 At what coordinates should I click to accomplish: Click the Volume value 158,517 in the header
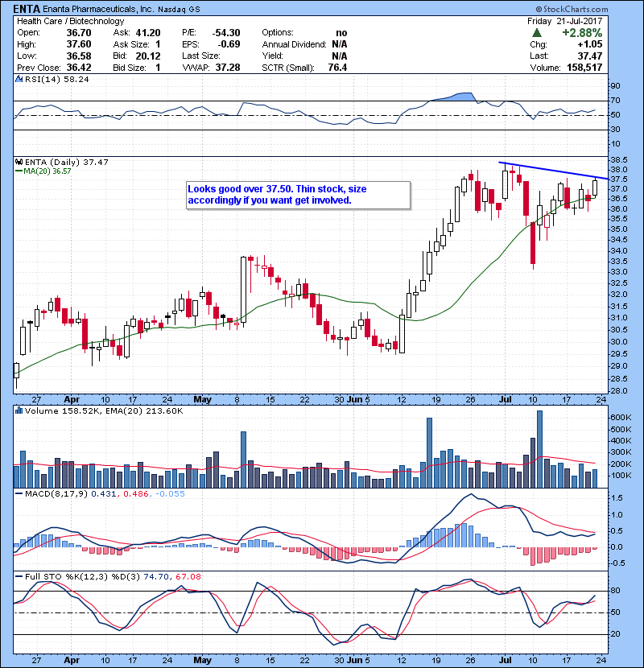[584, 68]
